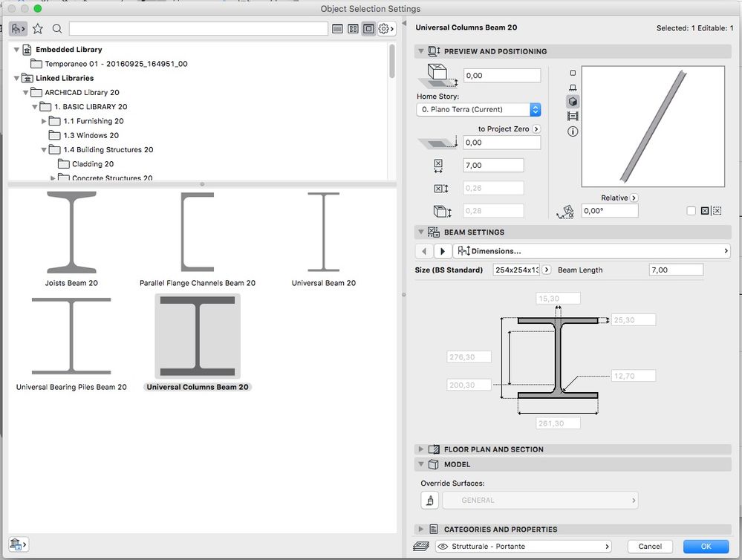The image size is (742, 560).
Task: Select the side view preview icon
Action: click(x=573, y=88)
